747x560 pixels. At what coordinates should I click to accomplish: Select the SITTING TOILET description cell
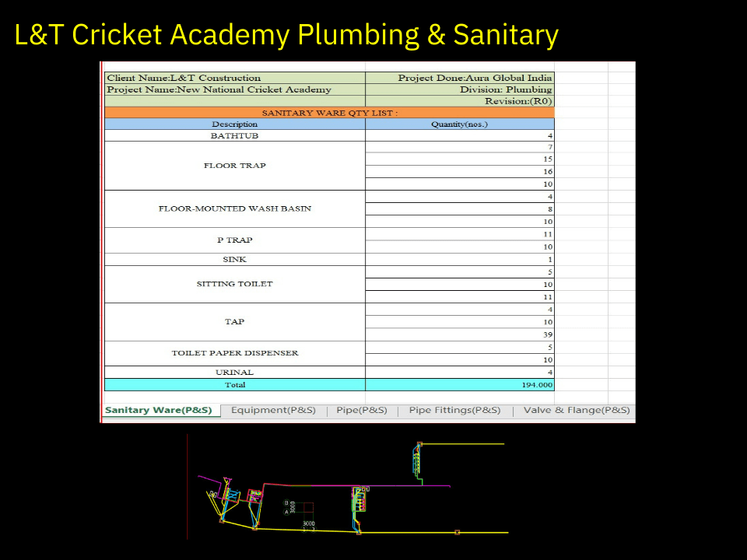[x=235, y=285]
